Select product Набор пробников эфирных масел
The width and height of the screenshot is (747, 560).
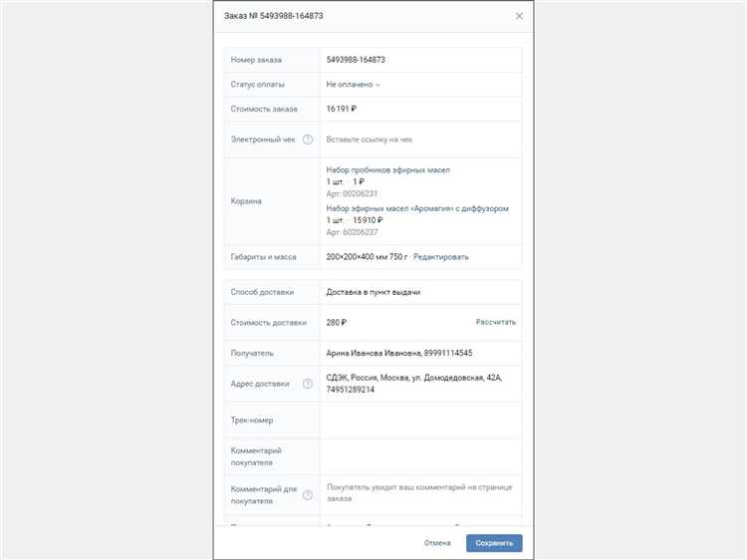point(387,169)
